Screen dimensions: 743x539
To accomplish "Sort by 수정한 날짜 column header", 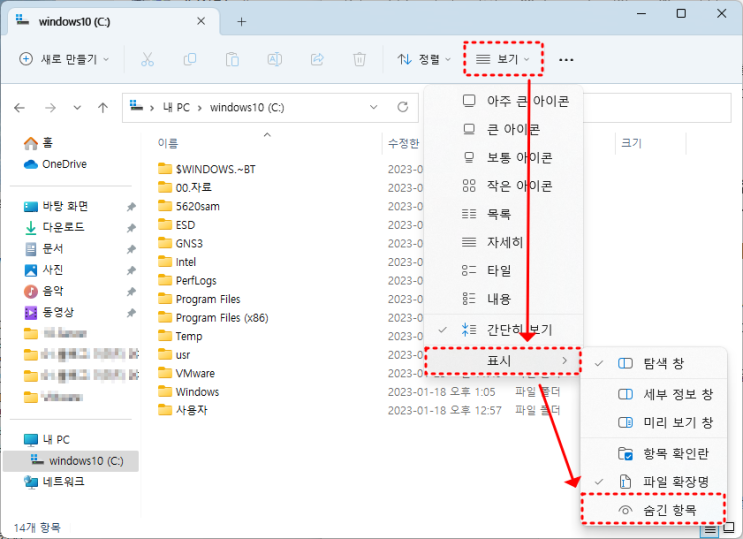I will pos(404,143).
